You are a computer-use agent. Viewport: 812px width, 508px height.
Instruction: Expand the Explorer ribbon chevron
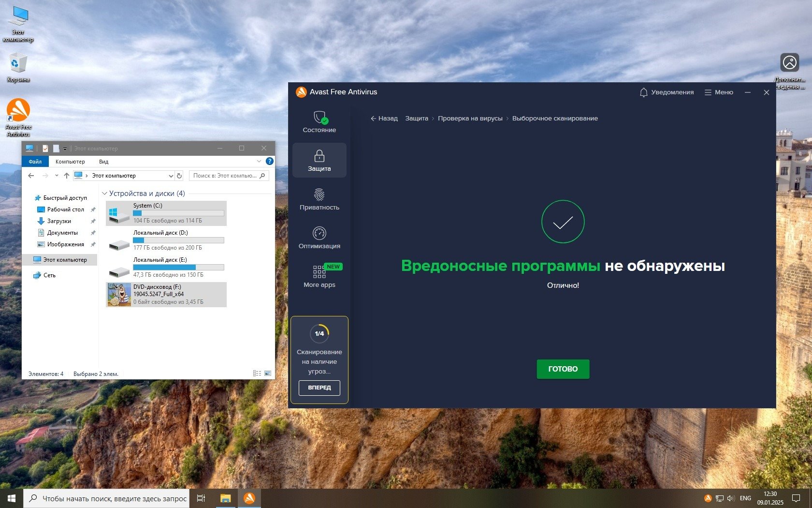[259, 162]
